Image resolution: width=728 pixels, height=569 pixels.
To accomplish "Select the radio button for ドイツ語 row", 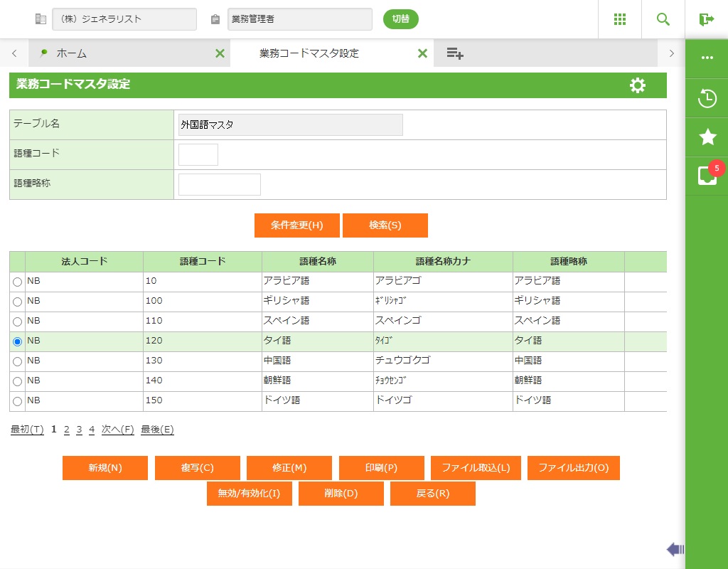I will (x=18, y=401).
